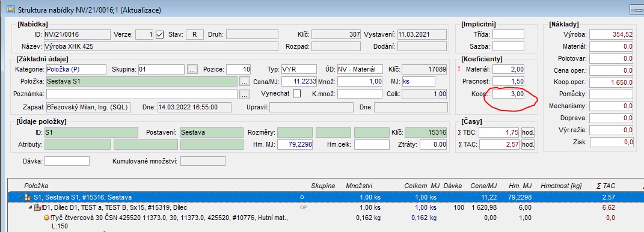Click the empty K.množ. field
The height and width of the screenshot is (232, 644).
coord(359,94)
